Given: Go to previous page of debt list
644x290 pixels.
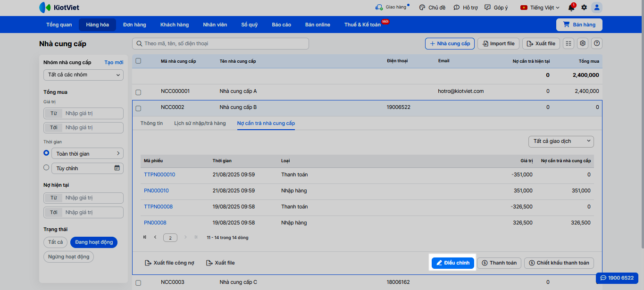Looking at the screenshot, I should tap(155, 237).
